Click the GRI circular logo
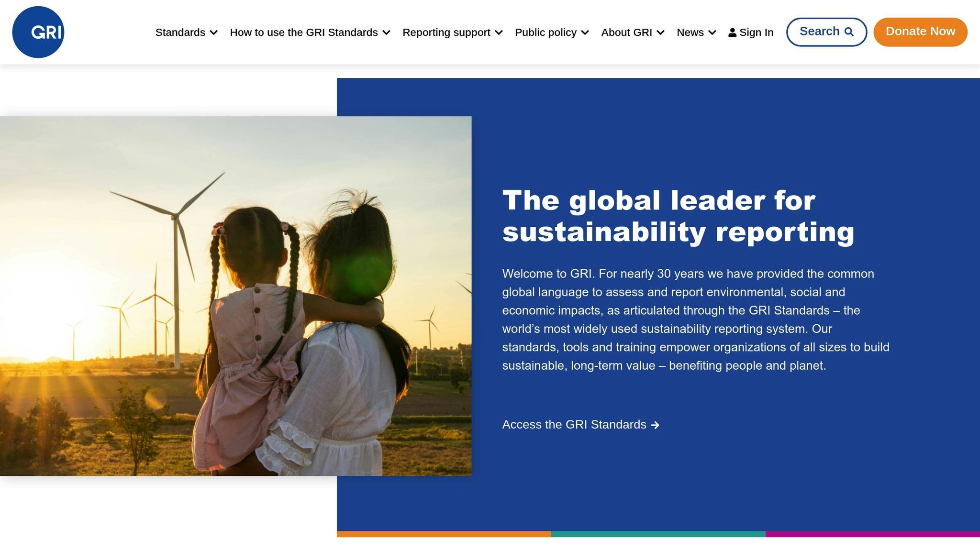 [37, 32]
